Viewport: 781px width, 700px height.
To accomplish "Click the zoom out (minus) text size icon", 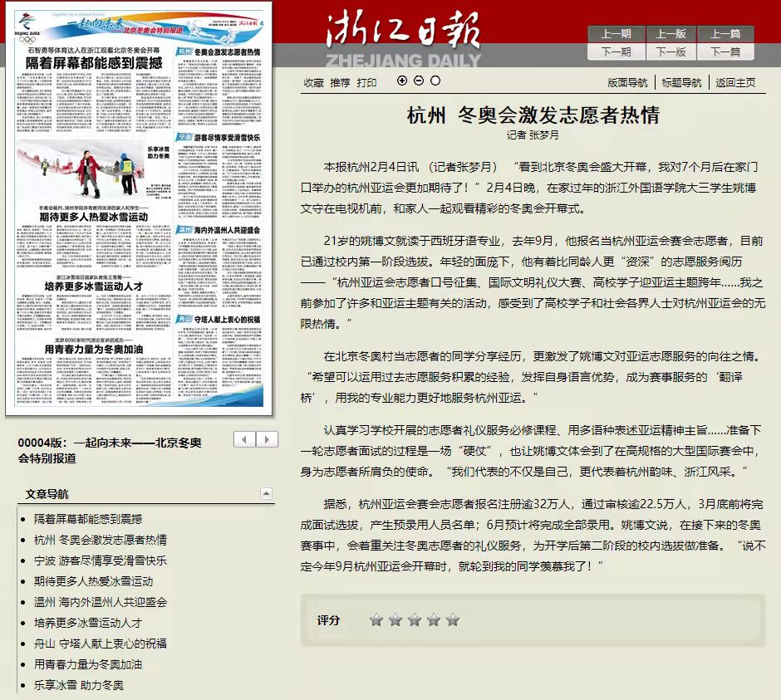I will click(x=419, y=81).
